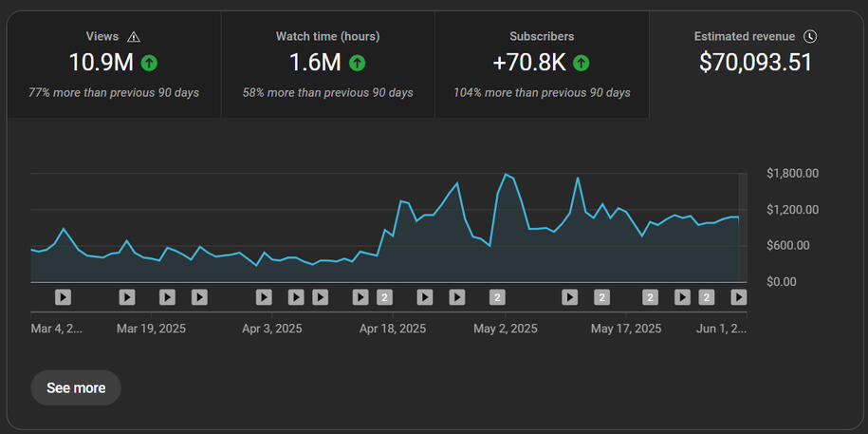The height and width of the screenshot is (434, 868).
Task: Open the 2-videos marker just above May 17
Action: click(x=601, y=297)
